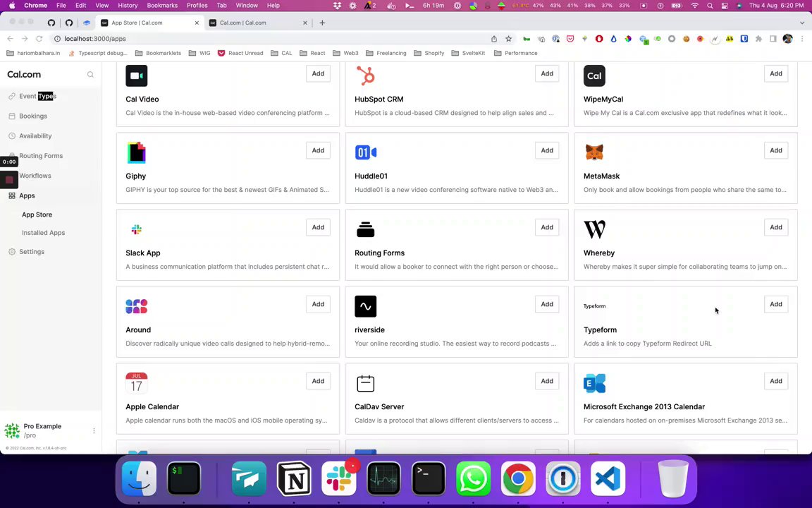Viewport: 812px width, 508px height.
Task: Open Notion from the dock
Action: coord(294,478)
